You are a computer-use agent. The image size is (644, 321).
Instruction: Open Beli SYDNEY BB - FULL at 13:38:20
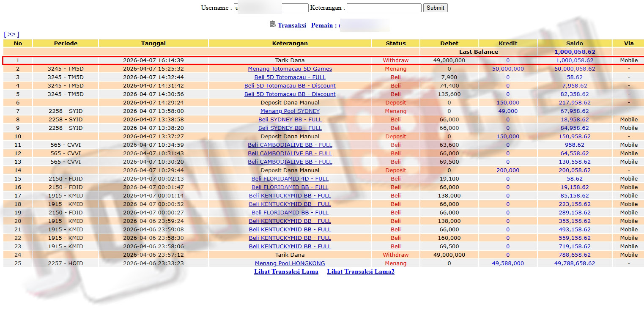coord(290,128)
